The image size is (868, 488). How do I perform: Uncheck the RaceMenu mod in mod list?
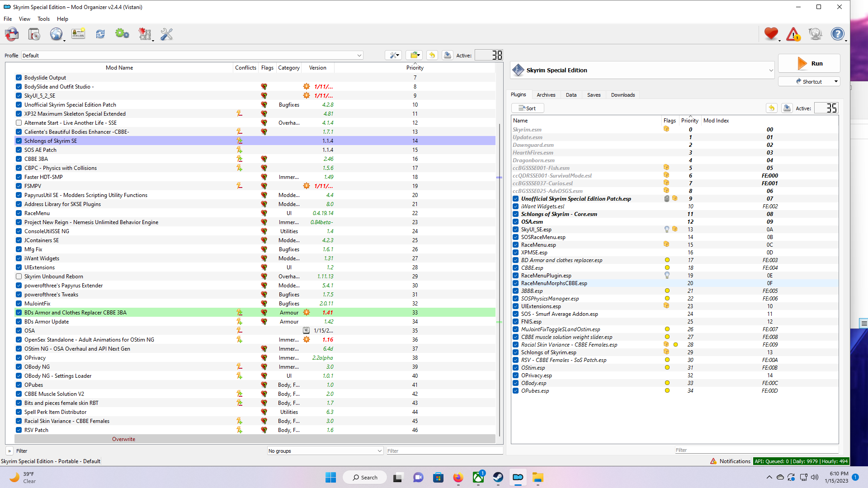19,213
